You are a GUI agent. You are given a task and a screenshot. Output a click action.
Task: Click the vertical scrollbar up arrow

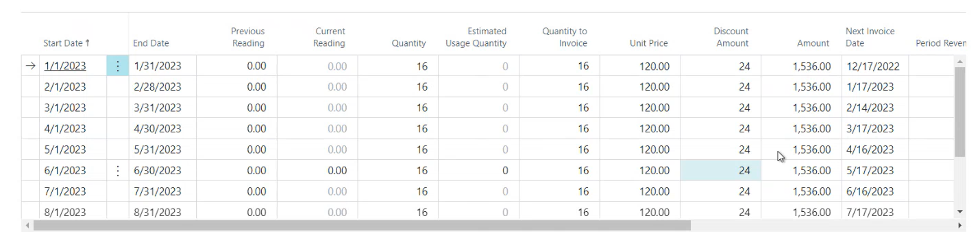(959, 62)
